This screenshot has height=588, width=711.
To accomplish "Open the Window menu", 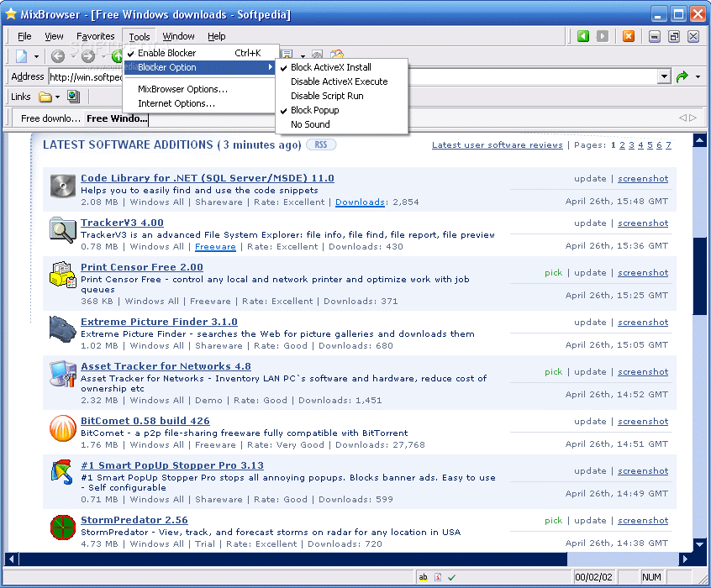I will click(178, 36).
